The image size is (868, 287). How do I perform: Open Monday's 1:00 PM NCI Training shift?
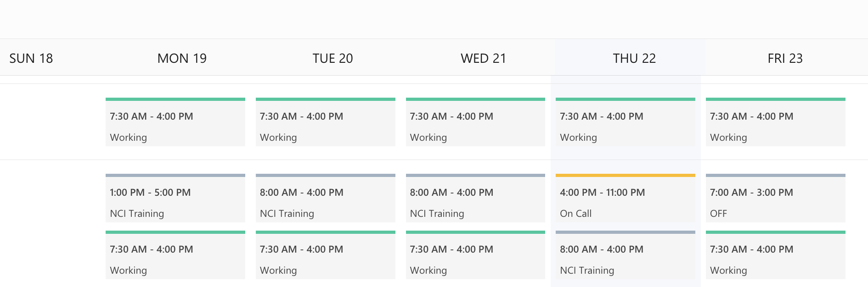click(175, 202)
